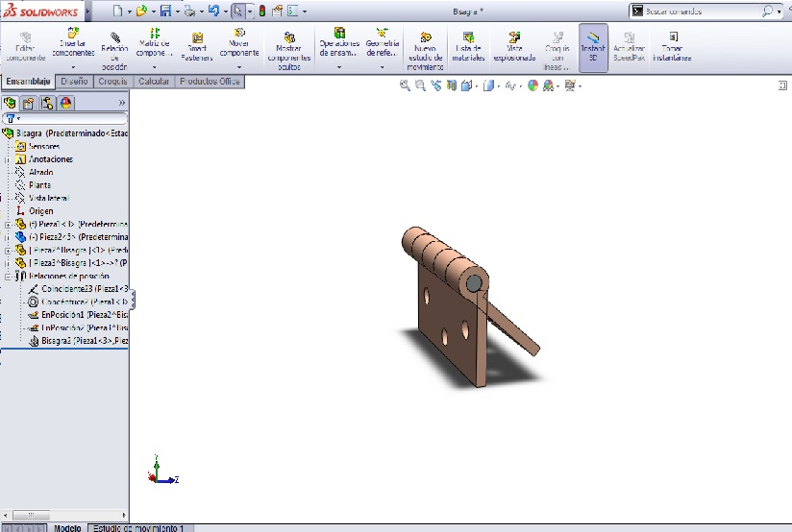Open the Relación de posición tool

114,50
